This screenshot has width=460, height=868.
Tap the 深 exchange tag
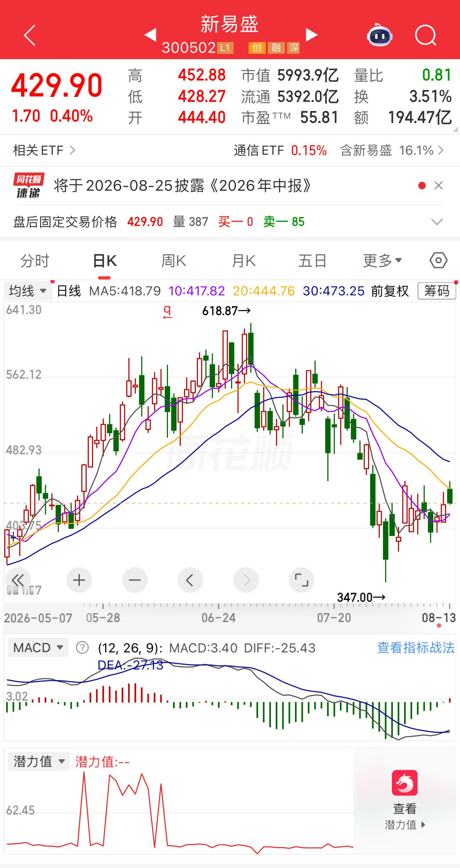[294, 48]
